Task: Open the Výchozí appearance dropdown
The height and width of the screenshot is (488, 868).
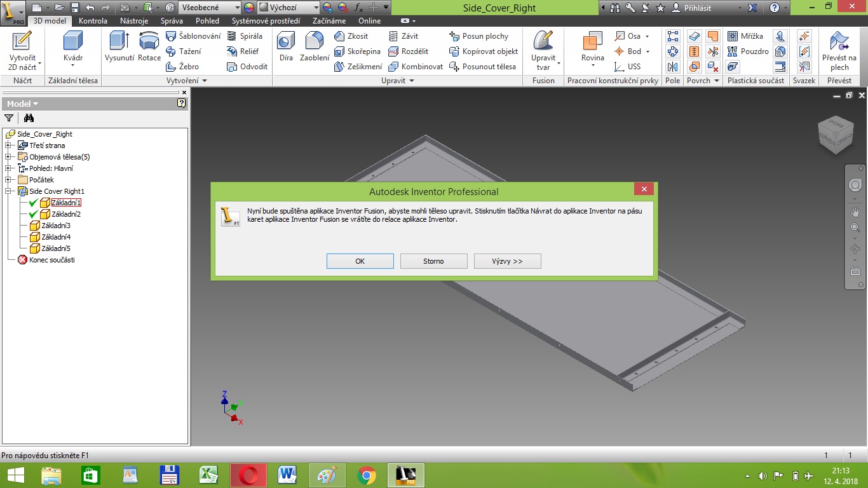Action: (288, 8)
